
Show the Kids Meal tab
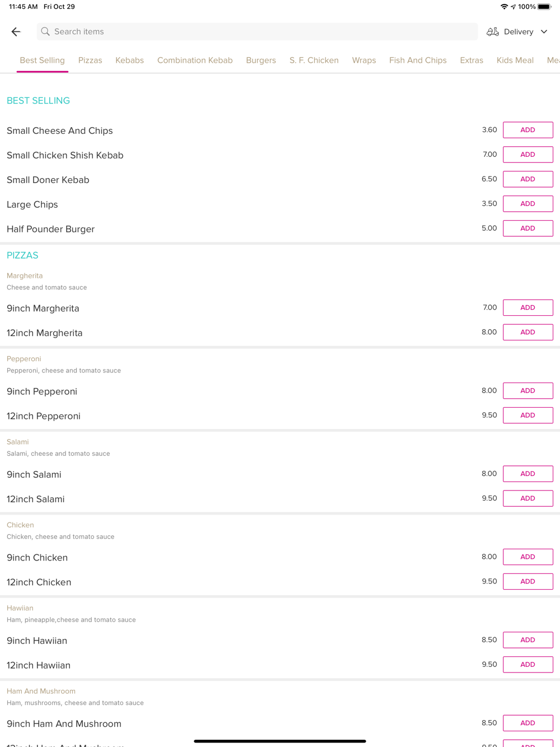pyautogui.click(x=515, y=60)
